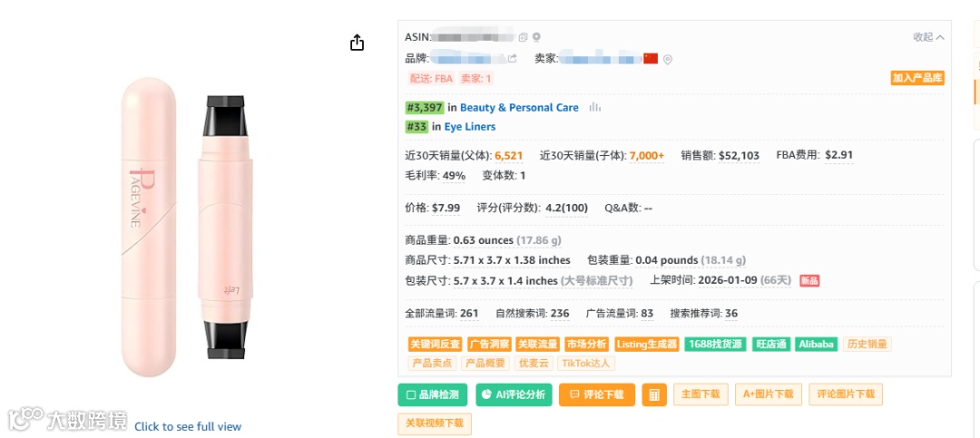Click the #3,397 rank badge
This screenshot has height=438, width=980.
(x=425, y=108)
